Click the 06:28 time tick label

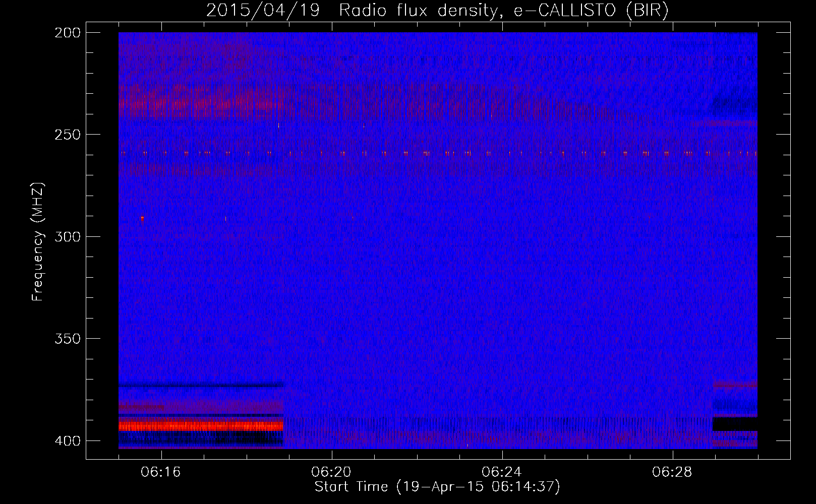coord(672,472)
